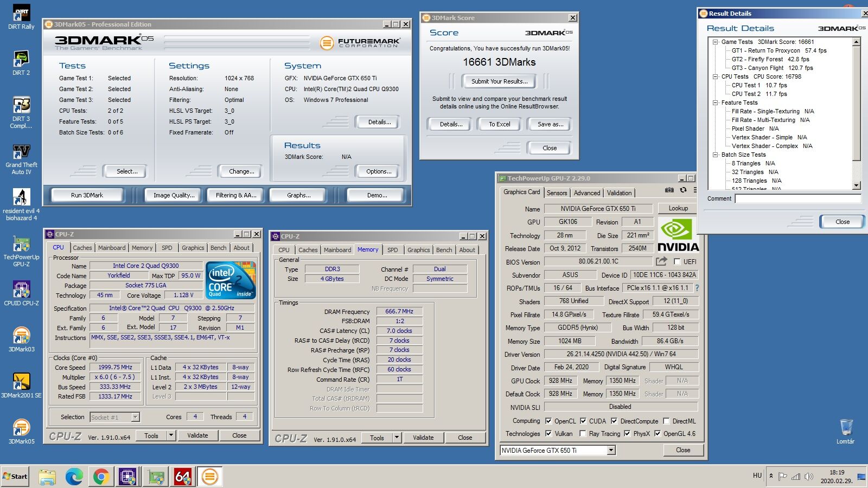Click the NVIDIA logo in GPU-Z

[x=678, y=235]
